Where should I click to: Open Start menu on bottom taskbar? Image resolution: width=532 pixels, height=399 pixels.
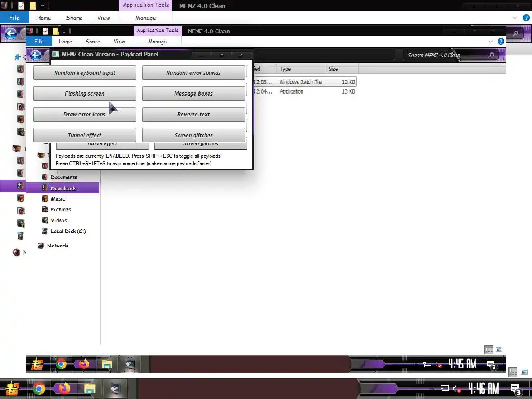[x=12, y=389]
